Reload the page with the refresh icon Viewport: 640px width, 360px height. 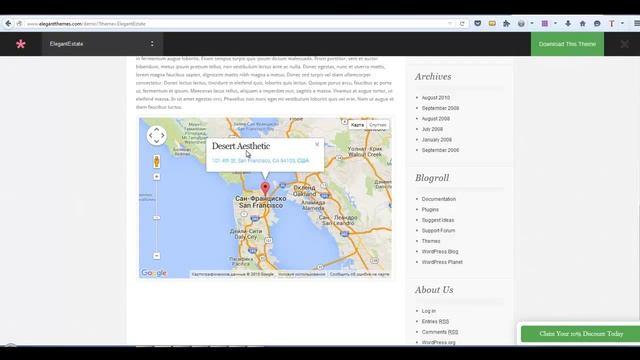[x=462, y=24]
